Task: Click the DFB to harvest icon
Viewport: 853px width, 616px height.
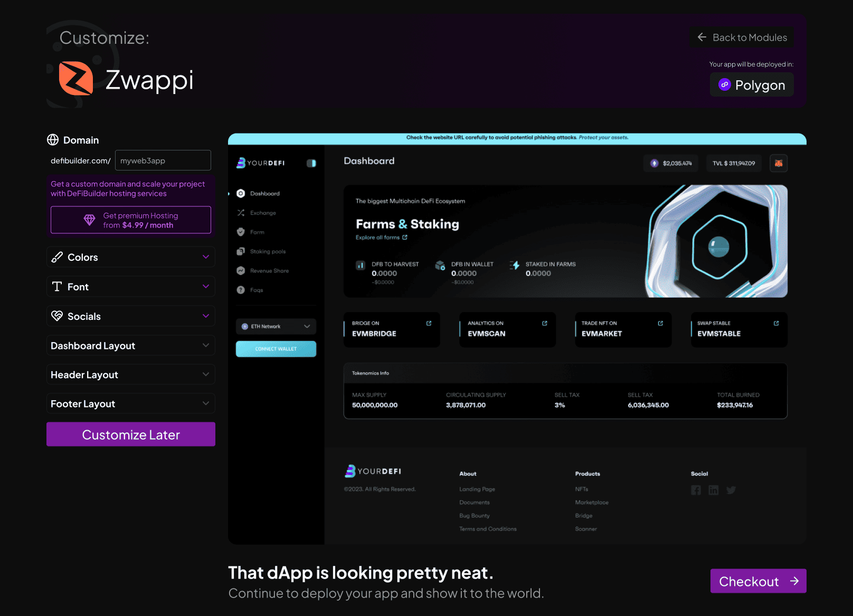Action: coord(361,265)
